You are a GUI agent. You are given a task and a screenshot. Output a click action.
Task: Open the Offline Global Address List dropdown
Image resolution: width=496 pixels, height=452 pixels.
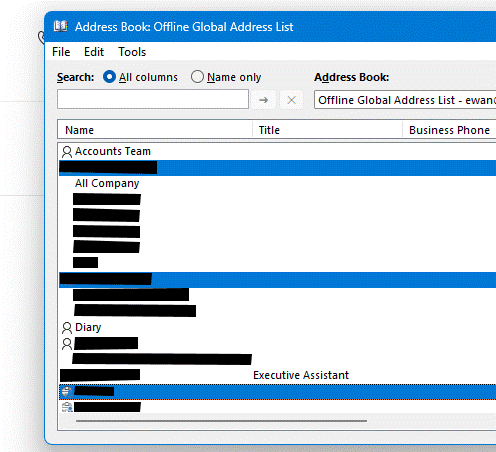(x=405, y=100)
